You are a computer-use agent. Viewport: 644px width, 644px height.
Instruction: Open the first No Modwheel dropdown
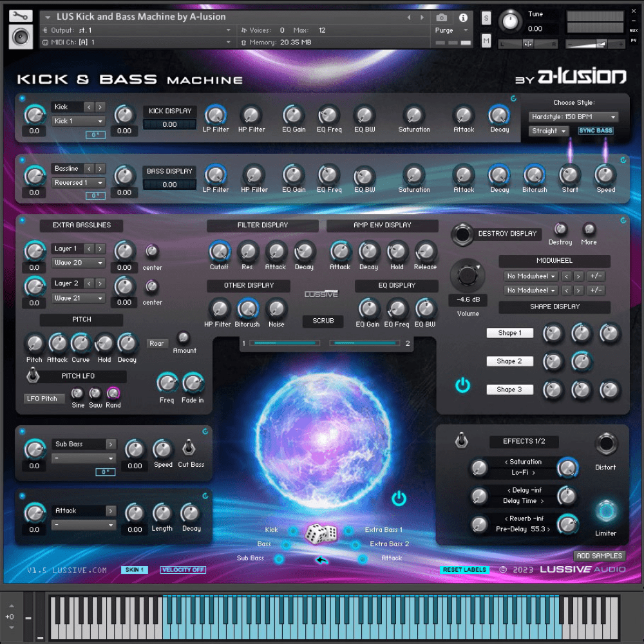[x=531, y=276]
